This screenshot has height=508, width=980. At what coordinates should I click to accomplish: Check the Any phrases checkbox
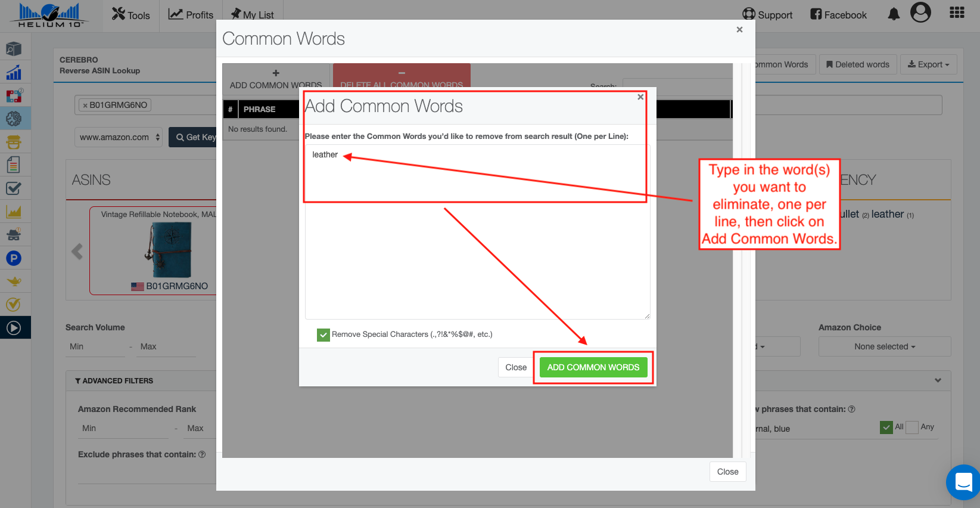point(912,428)
